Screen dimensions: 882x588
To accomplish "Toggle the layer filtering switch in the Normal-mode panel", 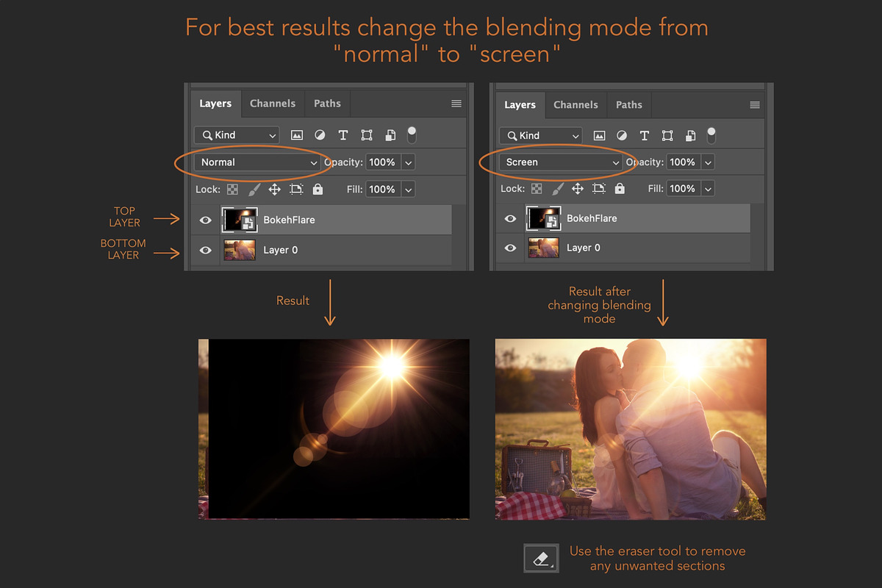I will [x=412, y=134].
